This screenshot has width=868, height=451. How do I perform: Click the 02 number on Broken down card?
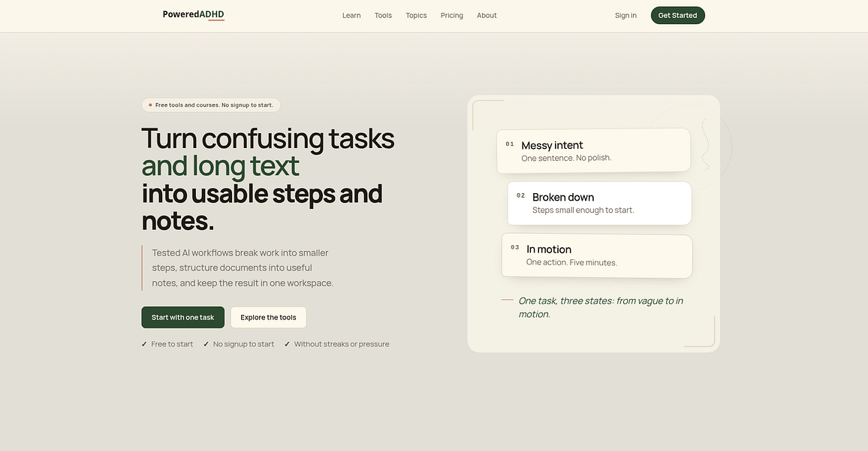click(521, 195)
